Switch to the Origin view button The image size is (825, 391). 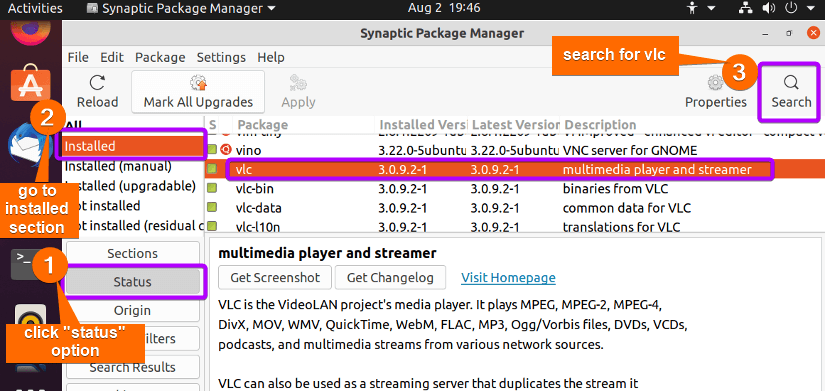click(x=133, y=310)
